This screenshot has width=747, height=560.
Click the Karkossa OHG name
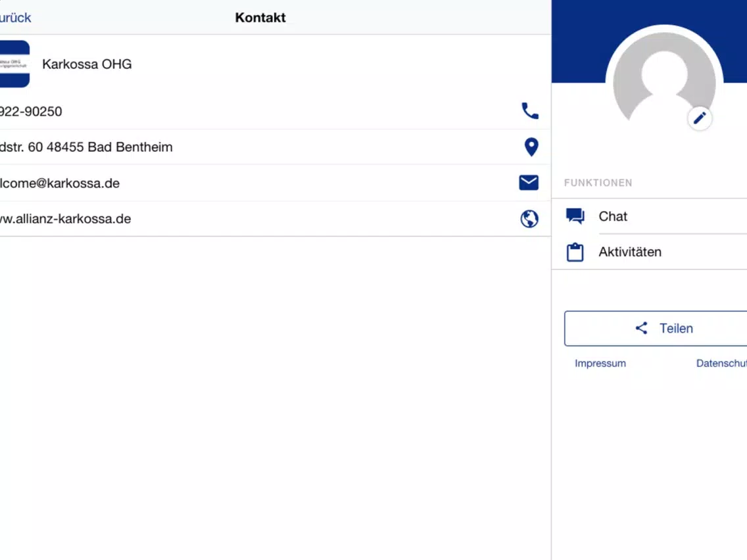pos(87,64)
